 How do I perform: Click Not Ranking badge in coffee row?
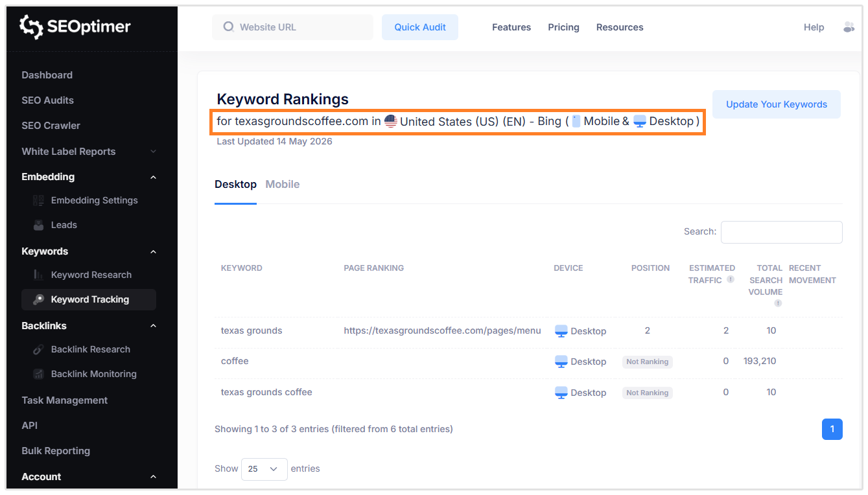click(648, 362)
